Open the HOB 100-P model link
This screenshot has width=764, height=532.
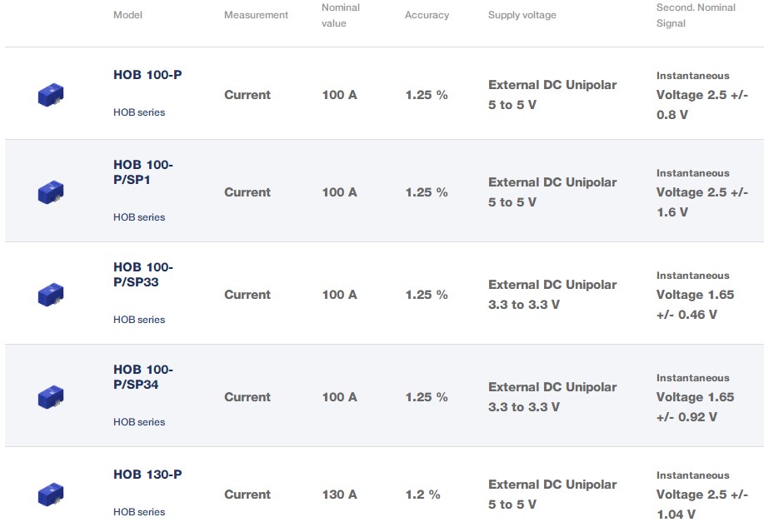pos(147,75)
